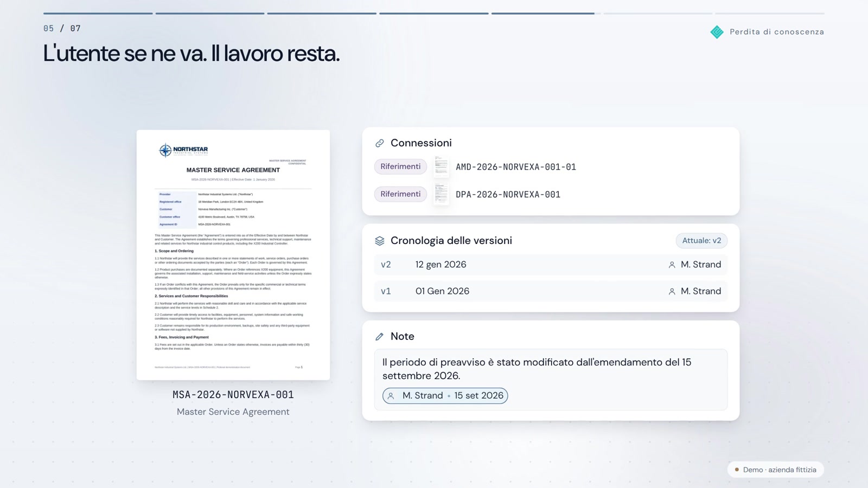Click the Perdita di conoscenza label
This screenshot has width=868, height=488.
[777, 32]
